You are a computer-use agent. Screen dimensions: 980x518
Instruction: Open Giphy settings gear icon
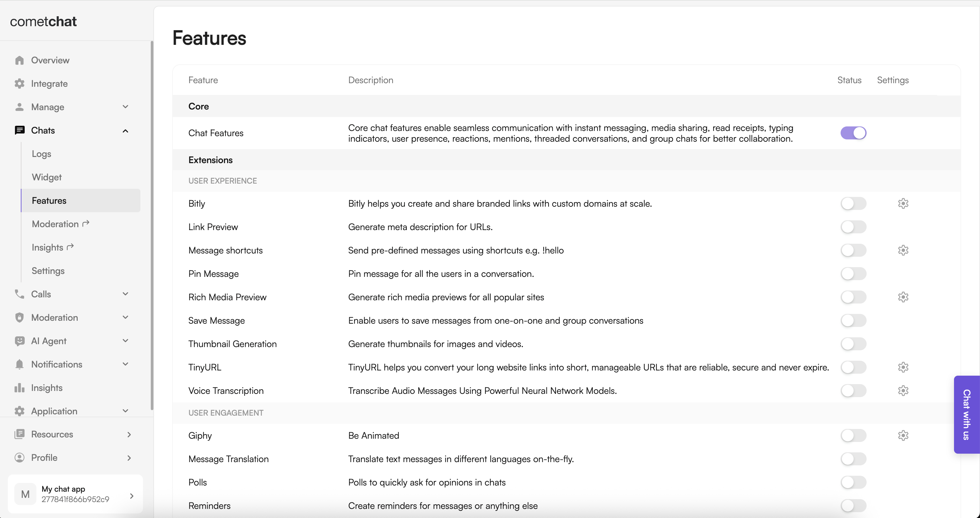903,435
